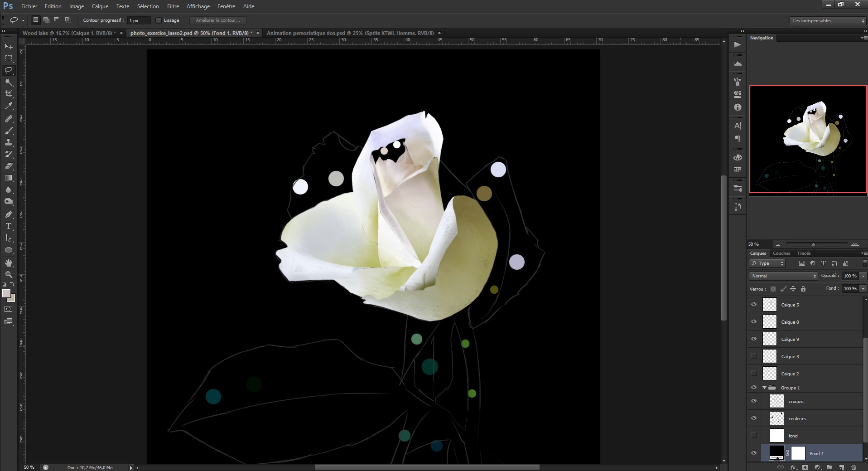Image resolution: width=868 pixels, height=471 pixels.
Task: Enable the Lissage checkbox
Action: 159,20
